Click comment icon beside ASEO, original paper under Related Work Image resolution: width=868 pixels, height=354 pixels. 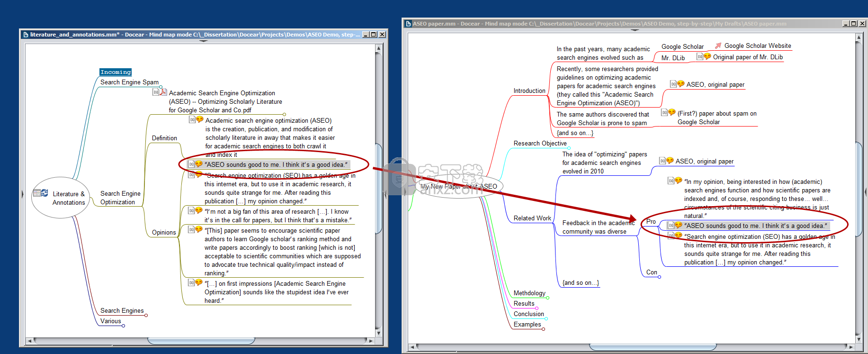click(670, 161)
